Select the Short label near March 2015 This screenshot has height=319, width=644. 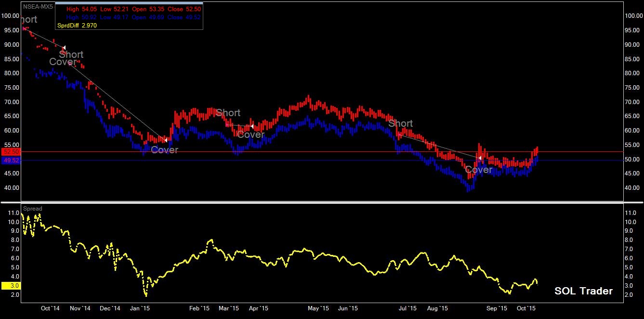[x=228, y=113]
